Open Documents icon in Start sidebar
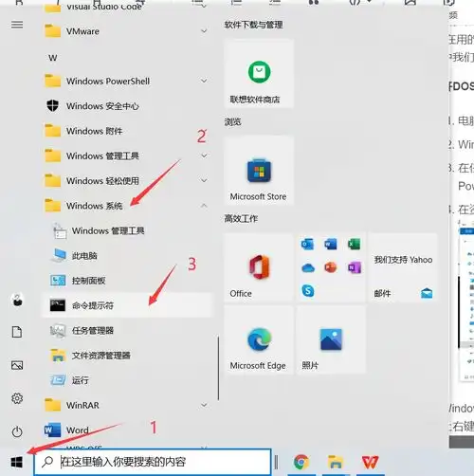Viewport: 474px width, 476px height. pos(17,332)
